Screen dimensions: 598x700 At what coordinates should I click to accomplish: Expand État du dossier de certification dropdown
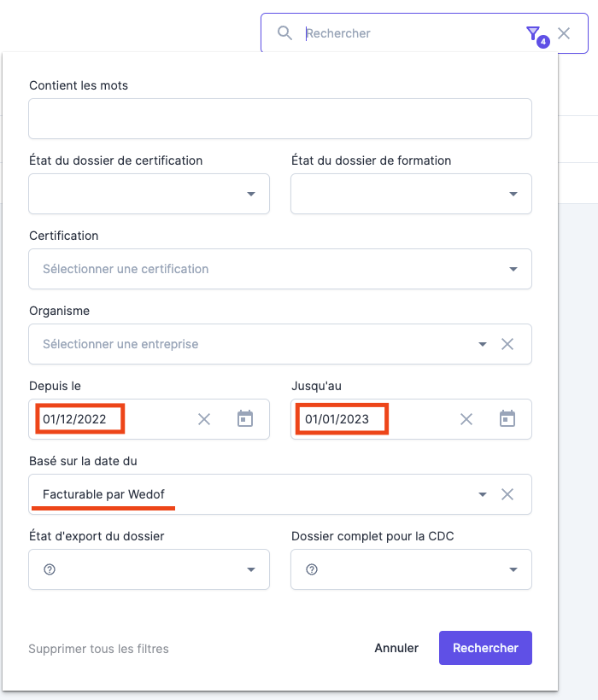(x=251, y=194)
